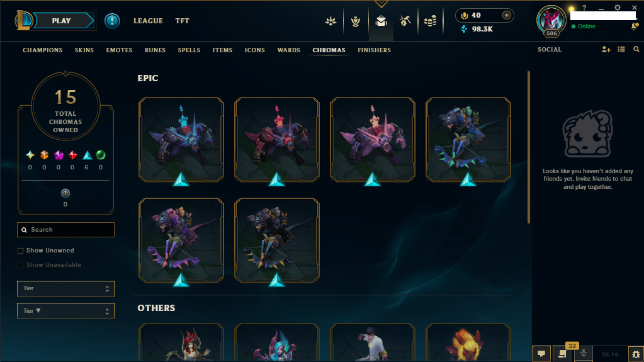Open the TFT link in header

(x=182, y=21)
